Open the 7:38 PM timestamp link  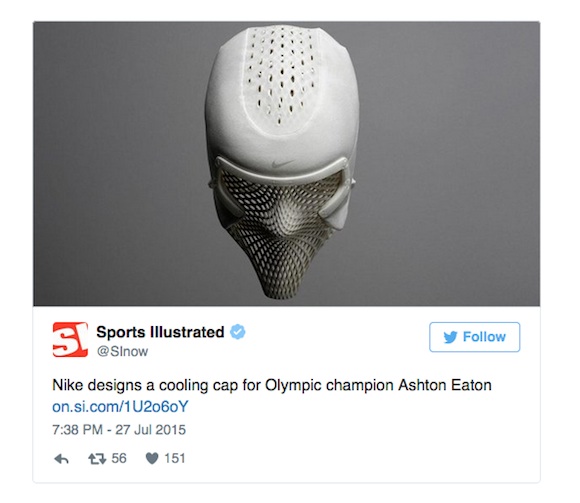(x=77, y=430)
